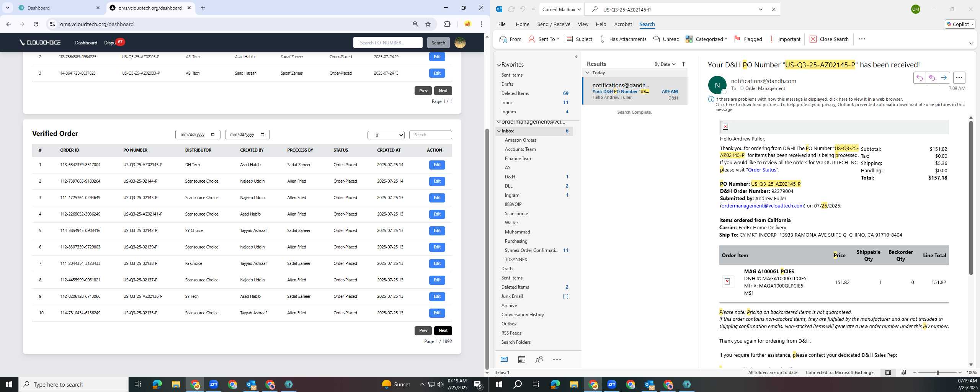This screenshot has width=980, height=392.
Task: Switch to Outlook People view
Action: (539, 359)
